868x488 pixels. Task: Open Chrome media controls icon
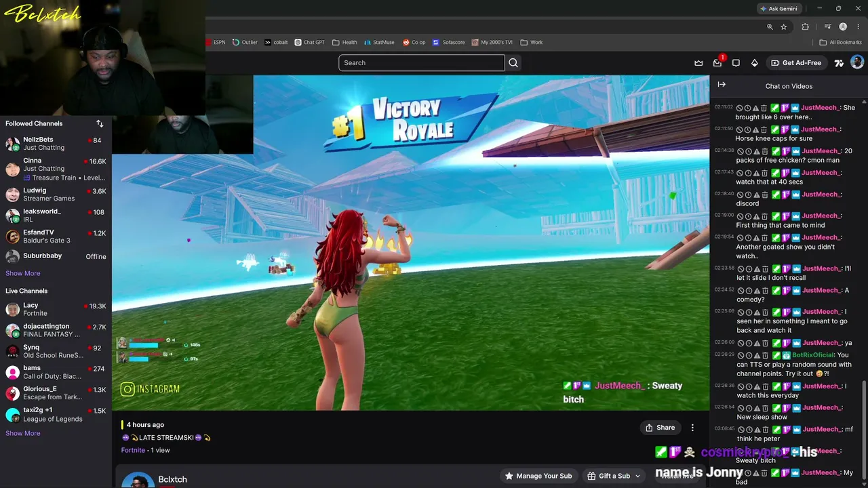click(x=828, y=27)
